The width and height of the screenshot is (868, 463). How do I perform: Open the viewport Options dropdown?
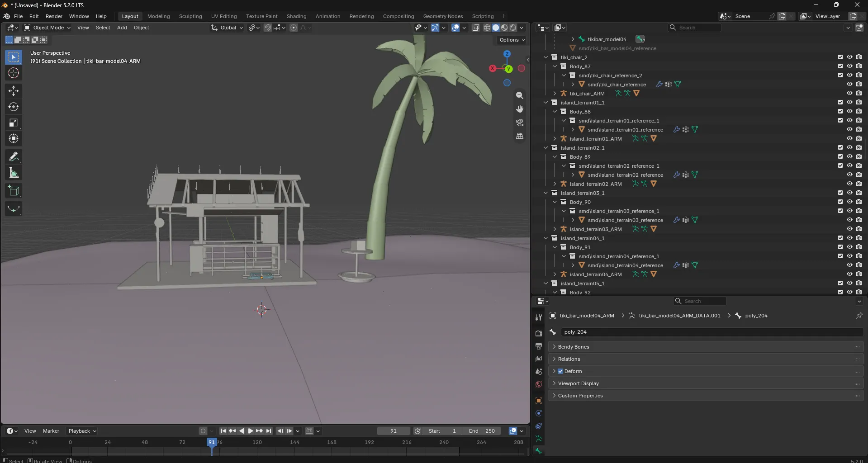pos(512,40)
